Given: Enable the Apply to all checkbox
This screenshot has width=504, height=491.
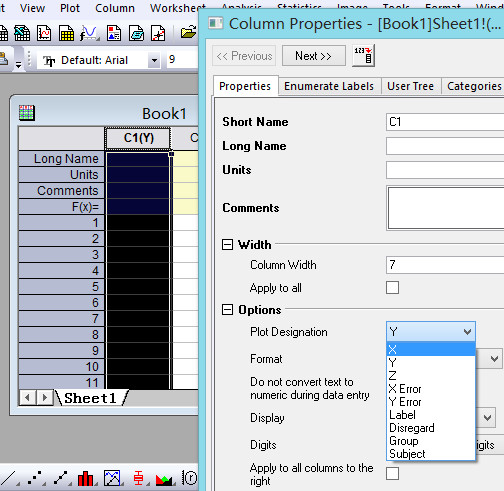Looking at the screenshot, I should click(392, 287).
